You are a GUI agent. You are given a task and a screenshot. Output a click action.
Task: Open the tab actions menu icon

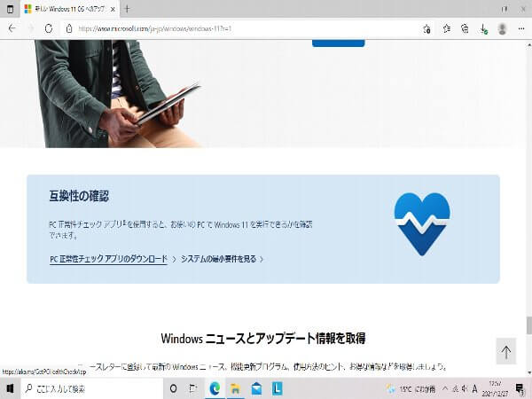[10, 9]
